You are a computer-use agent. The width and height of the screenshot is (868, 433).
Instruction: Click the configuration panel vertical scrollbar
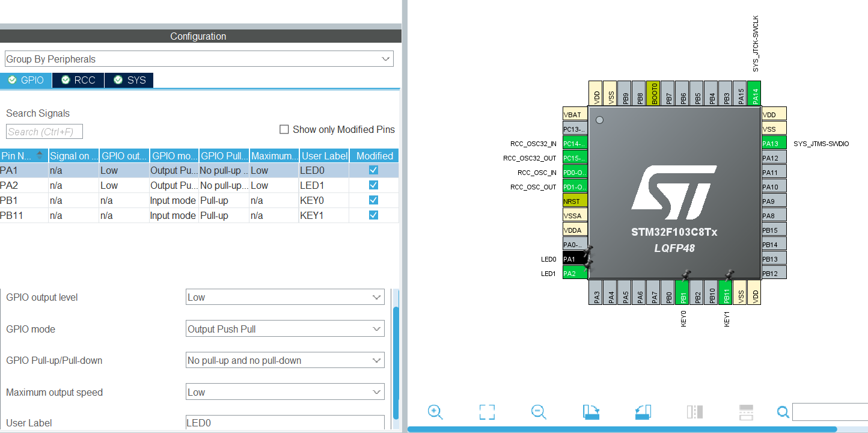(395, 363)
